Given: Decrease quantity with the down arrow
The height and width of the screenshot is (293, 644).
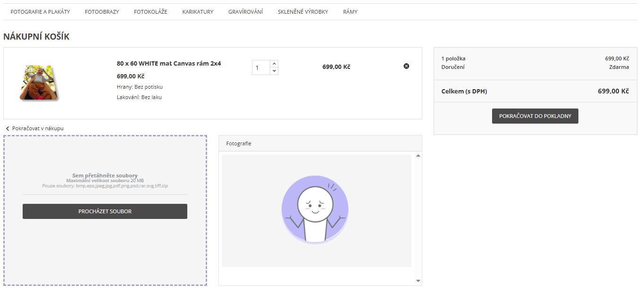Looking at the screenshot, I should pyautogui.click(x=274, y=71).
